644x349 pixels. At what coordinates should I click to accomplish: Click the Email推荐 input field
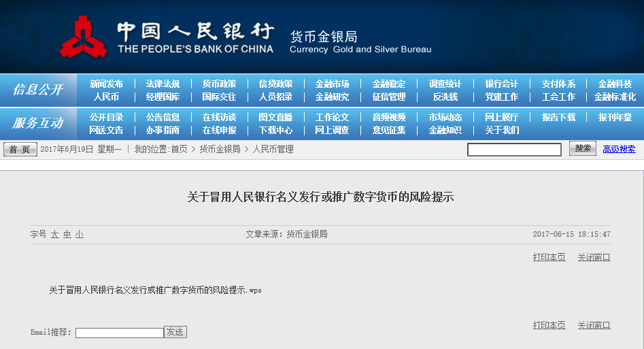tap(119, 333)
